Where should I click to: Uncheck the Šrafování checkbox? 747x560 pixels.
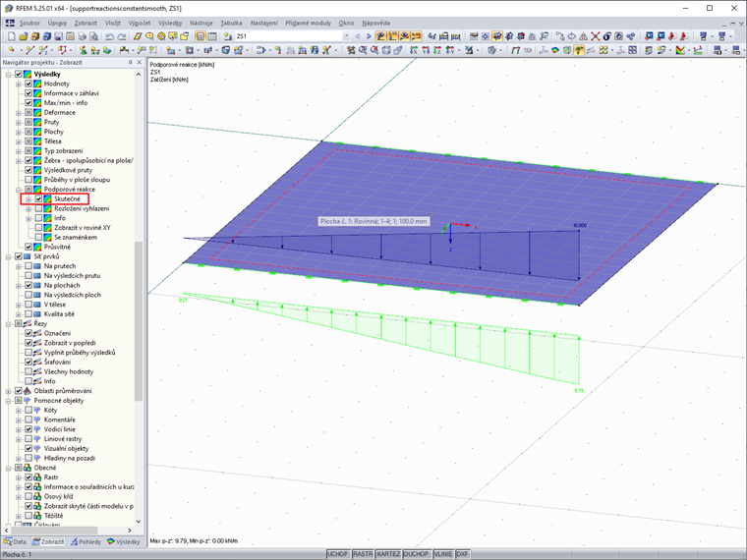point(29,362)
